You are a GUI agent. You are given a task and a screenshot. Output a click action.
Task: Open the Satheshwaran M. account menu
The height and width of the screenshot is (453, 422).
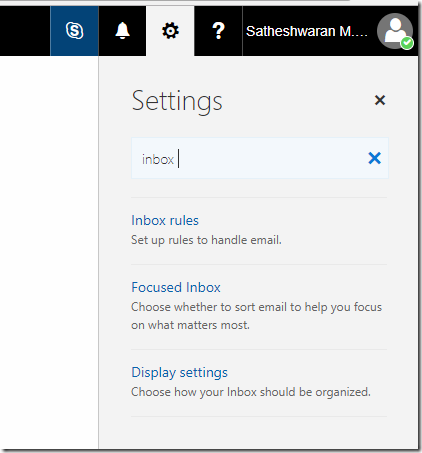click(307, 31)
